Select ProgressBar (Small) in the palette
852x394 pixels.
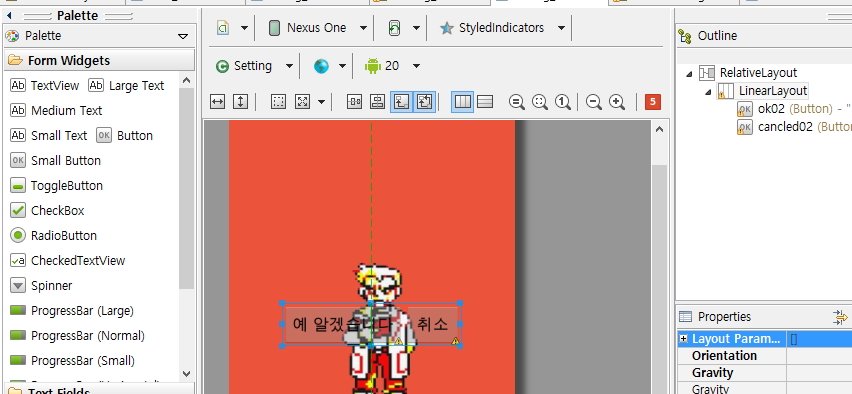(72, 360)
